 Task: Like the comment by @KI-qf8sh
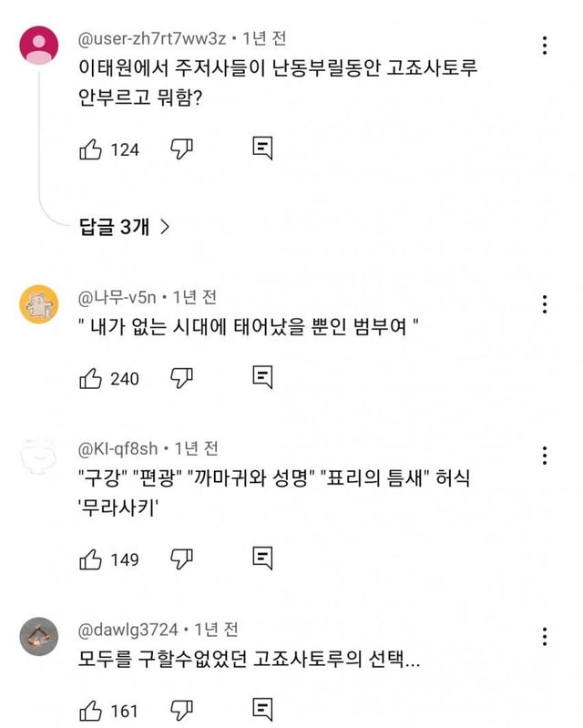coord(91,558)
